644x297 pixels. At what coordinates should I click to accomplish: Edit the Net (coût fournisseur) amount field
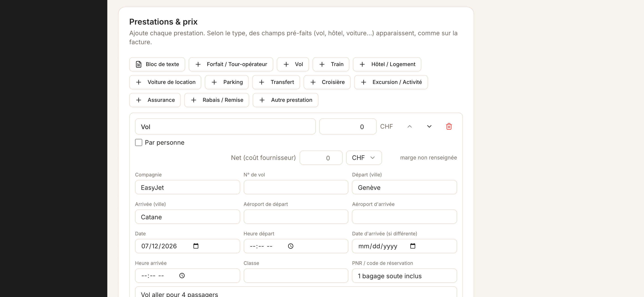(321, 158)
